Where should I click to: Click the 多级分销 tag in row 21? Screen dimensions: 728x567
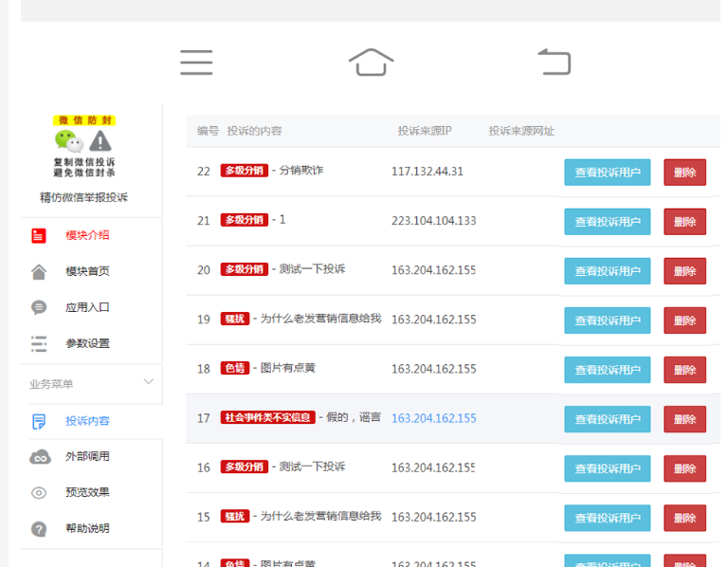point(245,220)
